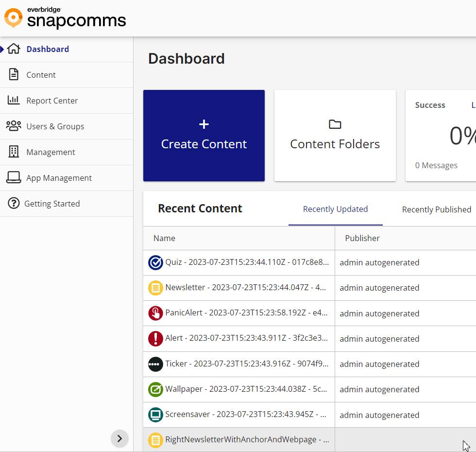Click the red Alert icon
Image resolution: width=476 pixels, height=452 pixels.
click(155, 338)
